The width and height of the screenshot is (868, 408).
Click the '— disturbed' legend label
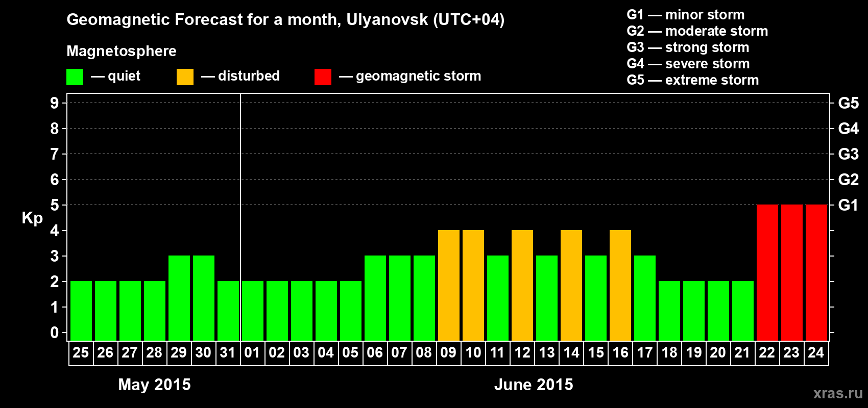coord(240,76)
